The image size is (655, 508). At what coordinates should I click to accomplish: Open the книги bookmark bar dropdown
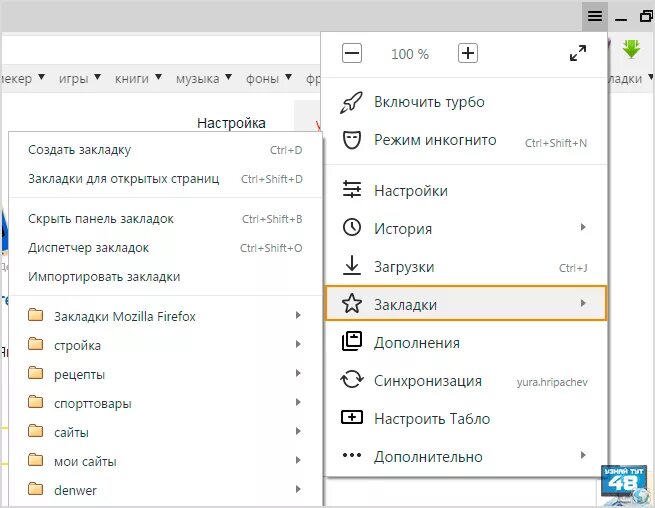[138, 78]
